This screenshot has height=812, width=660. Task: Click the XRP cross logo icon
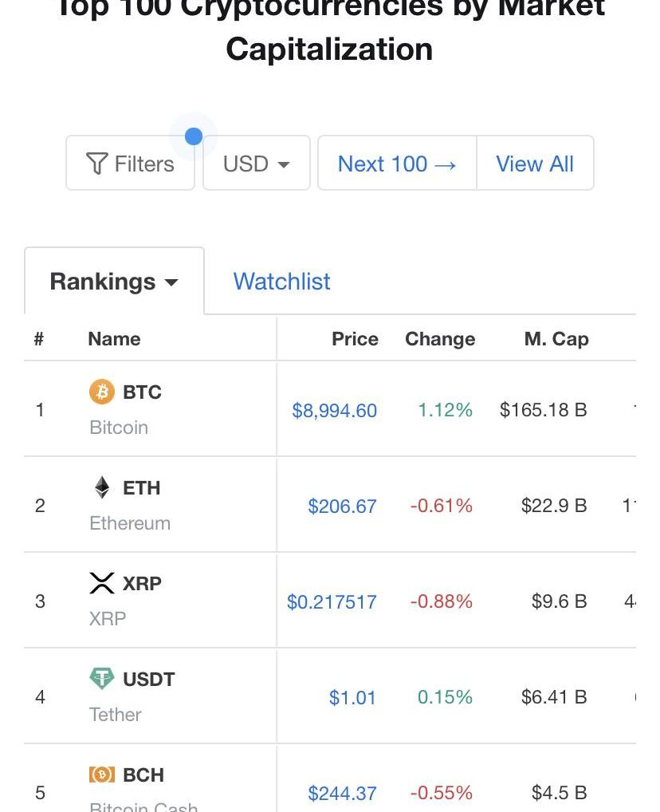coord(102,583)
